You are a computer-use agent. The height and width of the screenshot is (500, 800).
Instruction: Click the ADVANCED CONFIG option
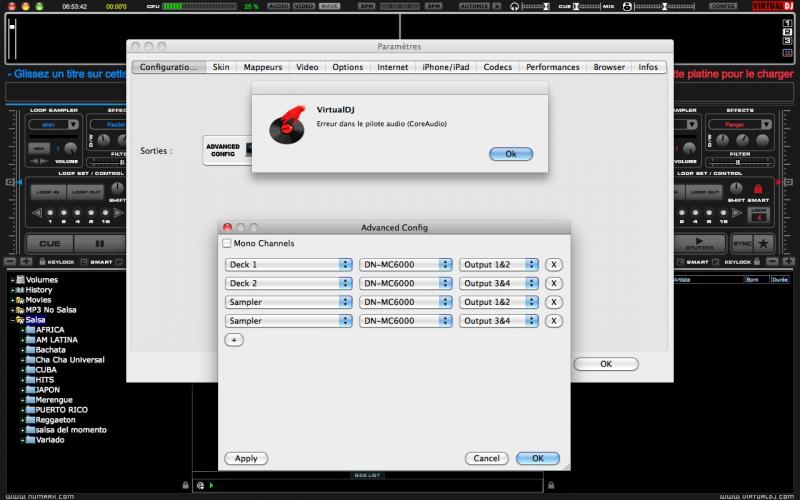[227, 150]
